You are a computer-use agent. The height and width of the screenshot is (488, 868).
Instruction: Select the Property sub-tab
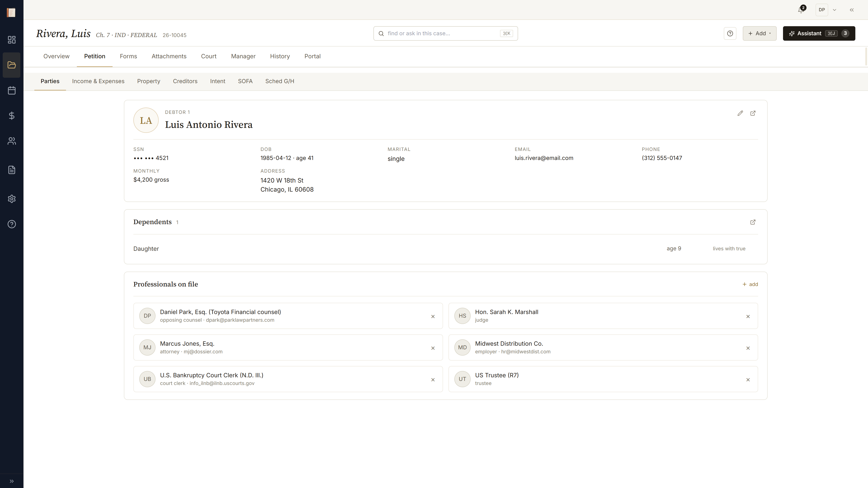point(149,81)
